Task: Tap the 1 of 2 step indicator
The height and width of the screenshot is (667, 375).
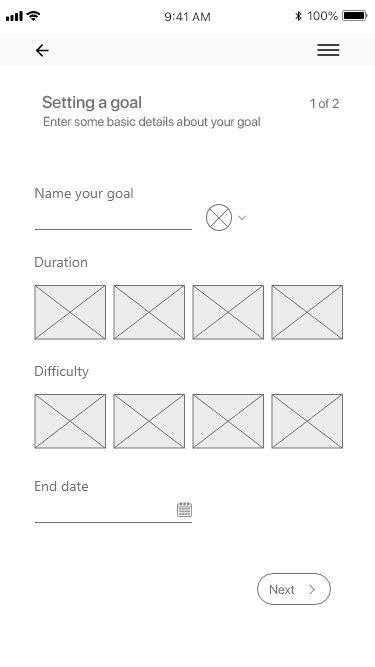Action: tap(324, 103)
